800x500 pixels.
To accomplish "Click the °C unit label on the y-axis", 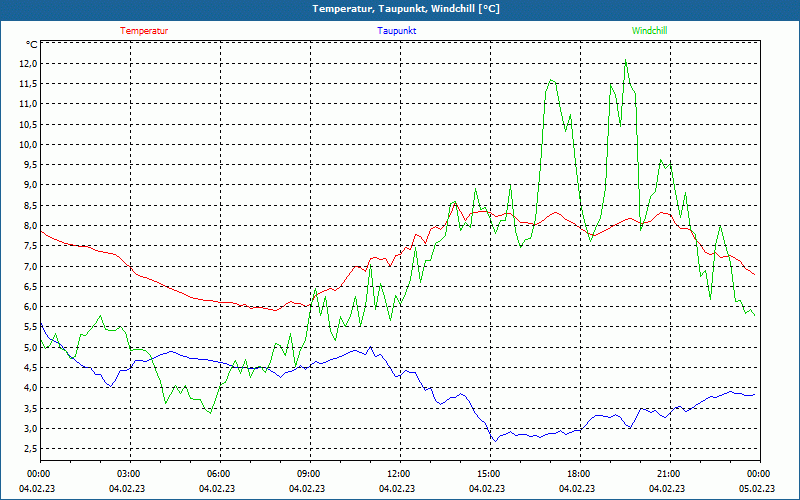I will click(31, 45).
